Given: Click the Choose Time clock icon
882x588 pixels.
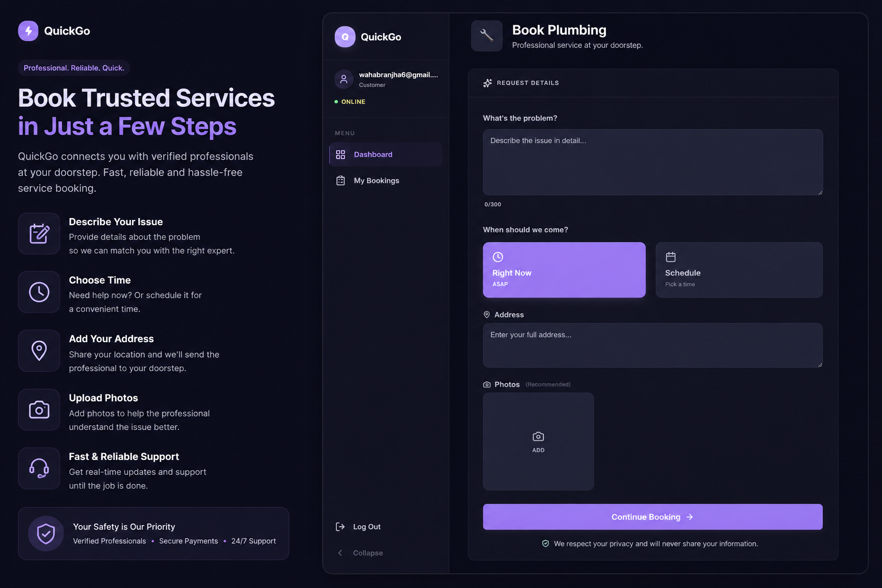Looking at the screenshot, I should coord(39,292).
